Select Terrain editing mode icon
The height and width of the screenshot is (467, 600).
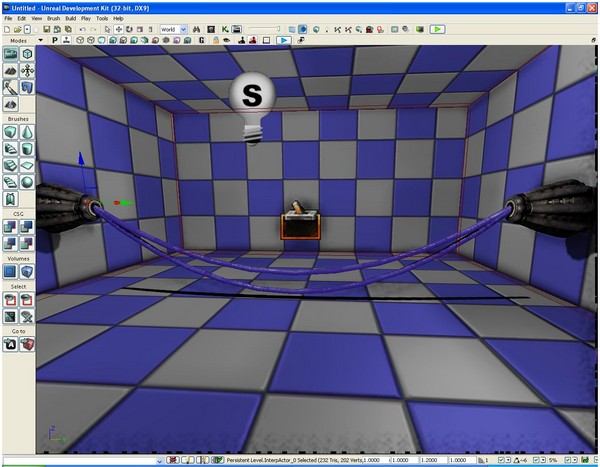(10, 71)
